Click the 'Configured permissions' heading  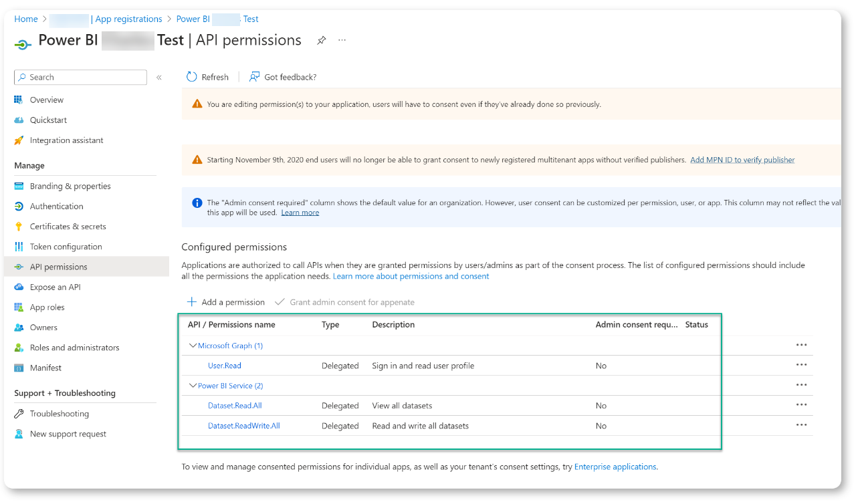(x=234, y=247)
